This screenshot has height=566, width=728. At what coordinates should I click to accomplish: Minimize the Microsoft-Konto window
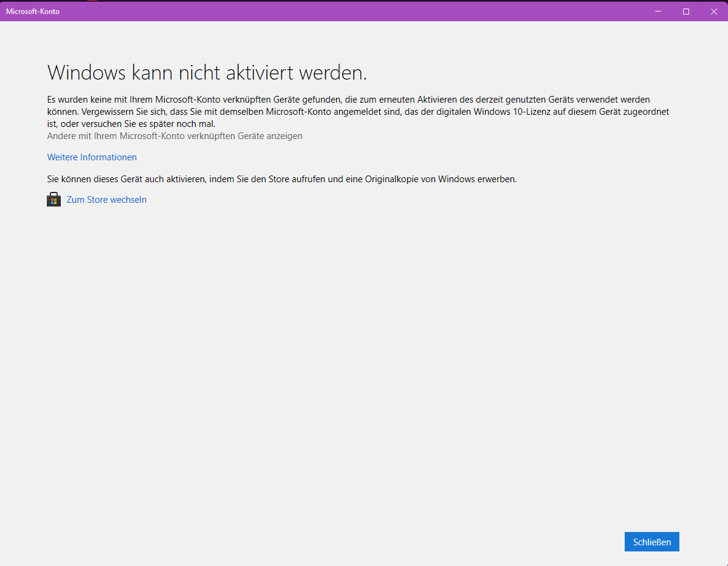[x=658, y=11]
